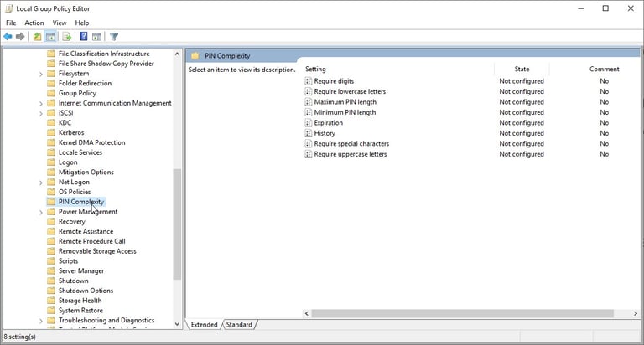Open the Action menu

pos(34,23)
